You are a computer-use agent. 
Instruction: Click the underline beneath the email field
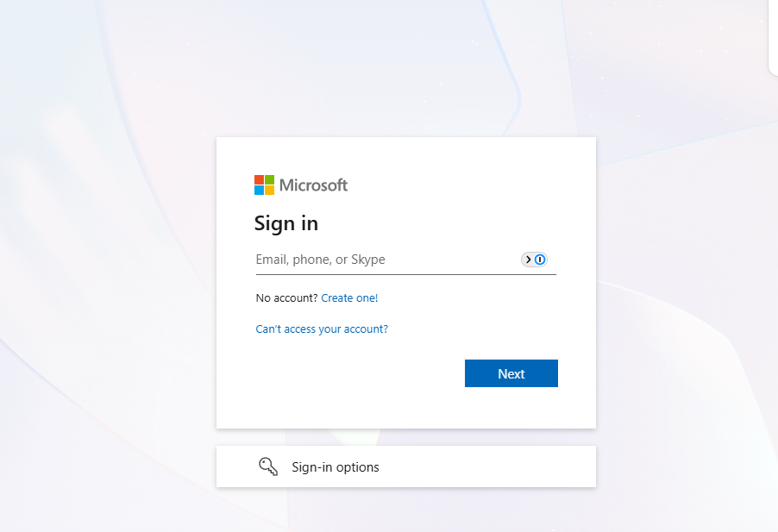coord(406,274)
